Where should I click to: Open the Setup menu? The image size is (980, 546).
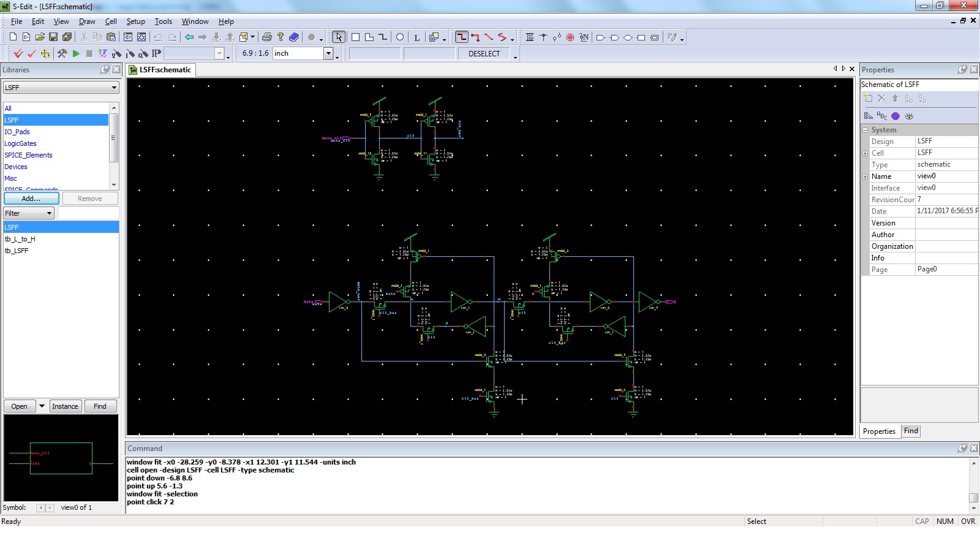[x=135, y=21]
